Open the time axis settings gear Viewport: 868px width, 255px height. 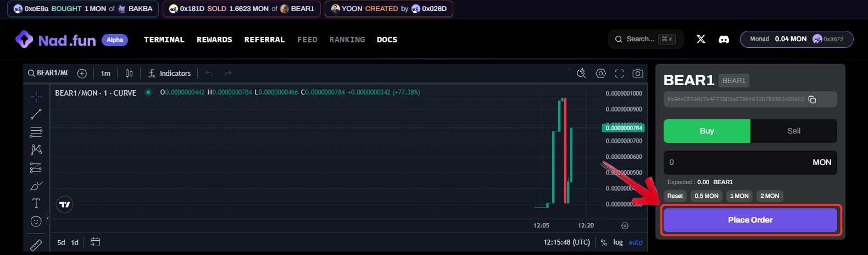point(625,226)
